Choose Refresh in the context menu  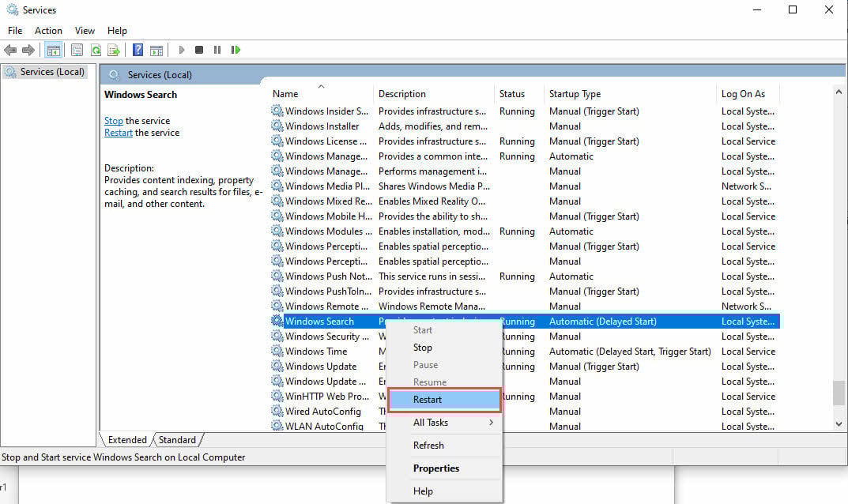tap(445, 445)
